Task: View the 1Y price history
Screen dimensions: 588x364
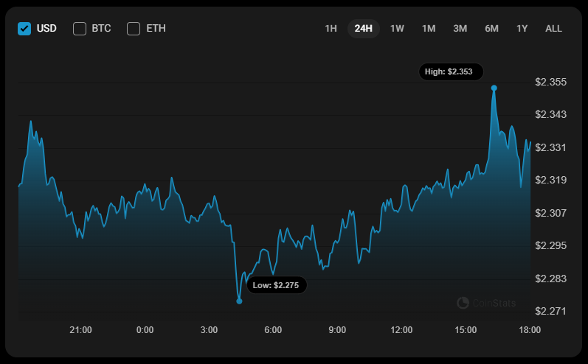Action: (x=522, y=29)
